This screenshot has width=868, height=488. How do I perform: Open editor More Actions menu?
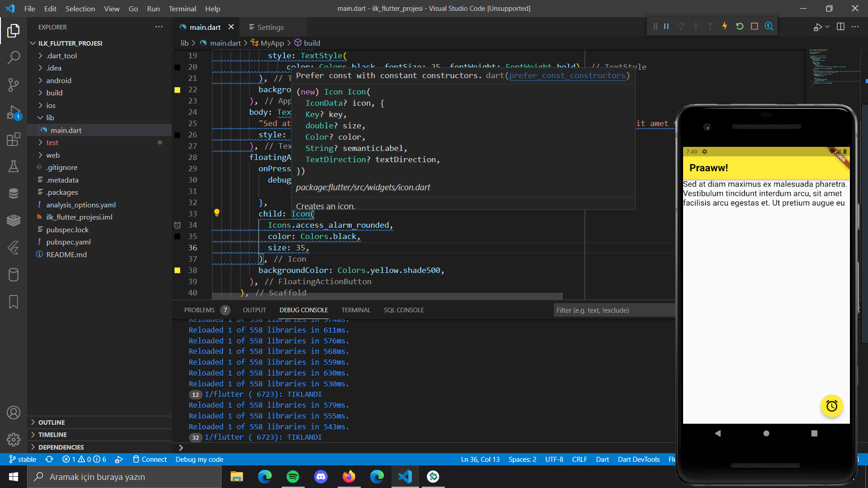pos(855,27)
